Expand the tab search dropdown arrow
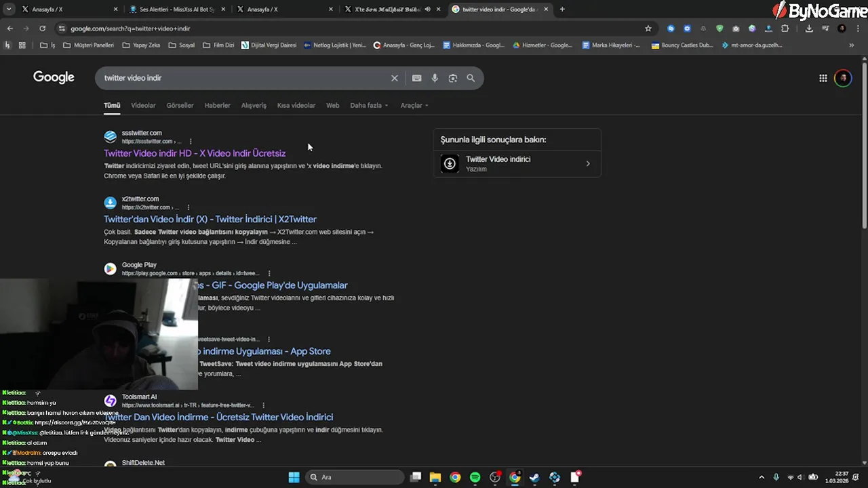The height and width of the screenshot is (488, 868). (x=9, y=9)
